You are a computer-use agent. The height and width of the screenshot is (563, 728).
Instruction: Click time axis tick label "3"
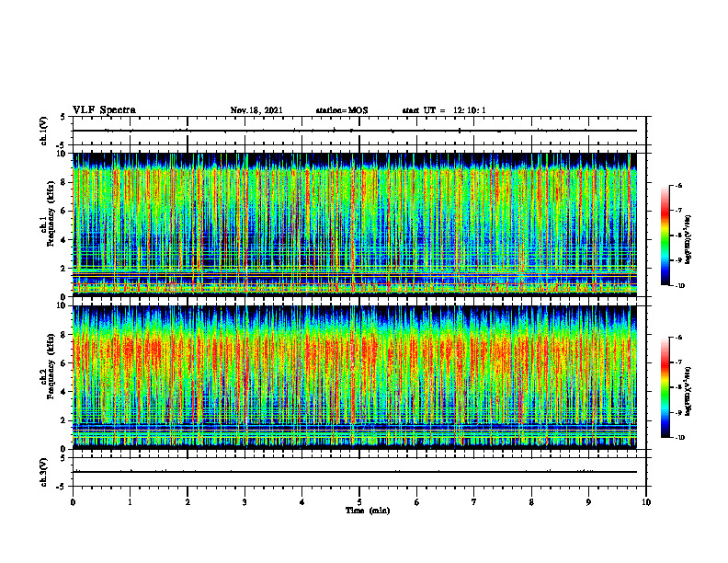(x=245, y=502)
